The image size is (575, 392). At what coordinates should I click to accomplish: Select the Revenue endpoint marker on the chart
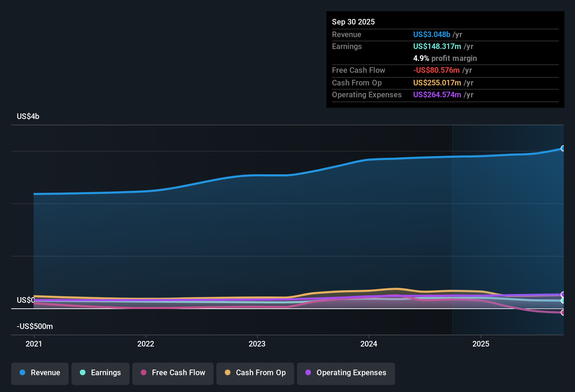click(563, 149)
